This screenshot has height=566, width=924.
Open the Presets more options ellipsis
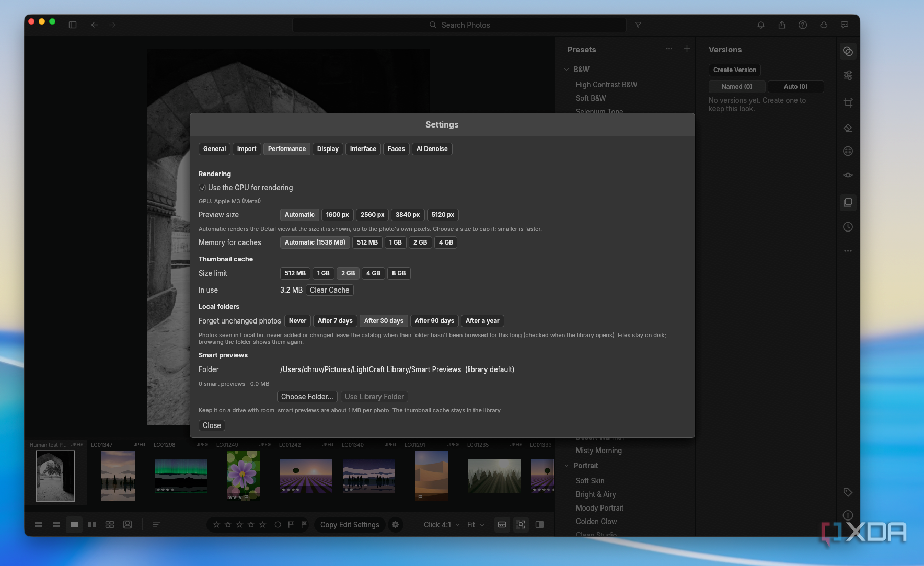click(669, 49)
